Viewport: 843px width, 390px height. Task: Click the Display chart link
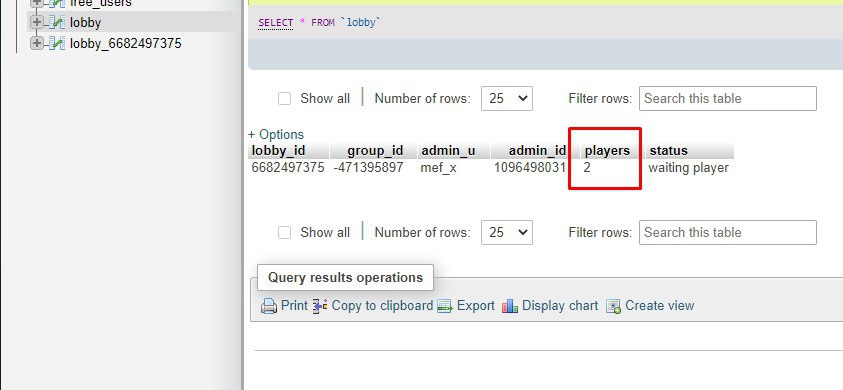(560, 306)
